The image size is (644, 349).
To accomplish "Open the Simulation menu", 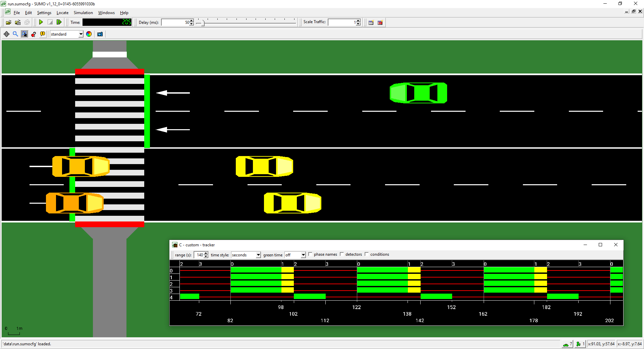I will tap(83, 12).
